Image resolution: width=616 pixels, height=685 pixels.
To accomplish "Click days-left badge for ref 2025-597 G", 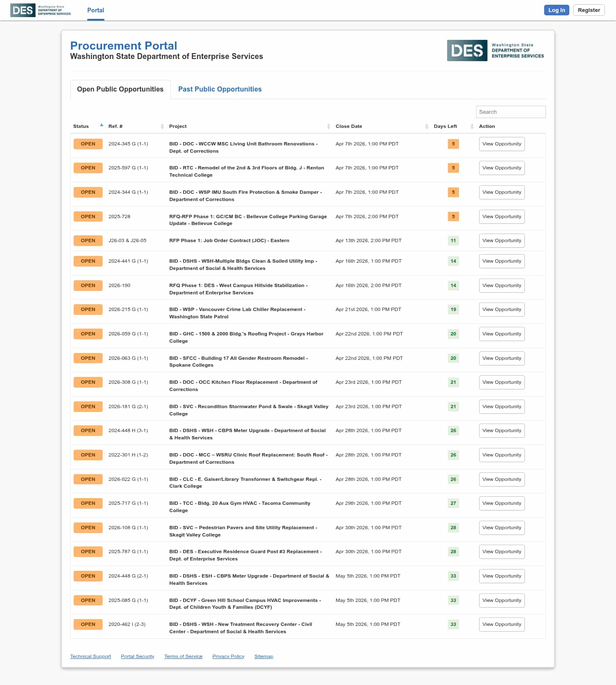I will click(x=453, y=168).
